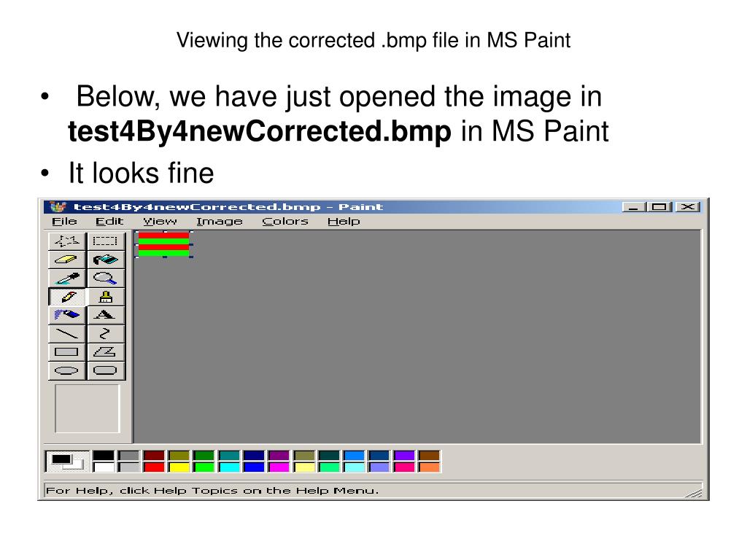Select the cyan swatch
Viewport: 747px width, 560px height.
[229, 467]
